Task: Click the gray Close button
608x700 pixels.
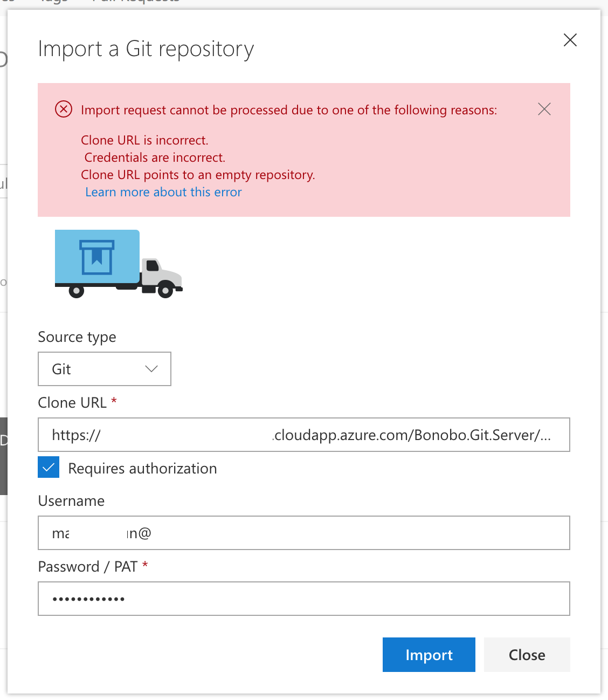Action: click(x=527, y=655)
